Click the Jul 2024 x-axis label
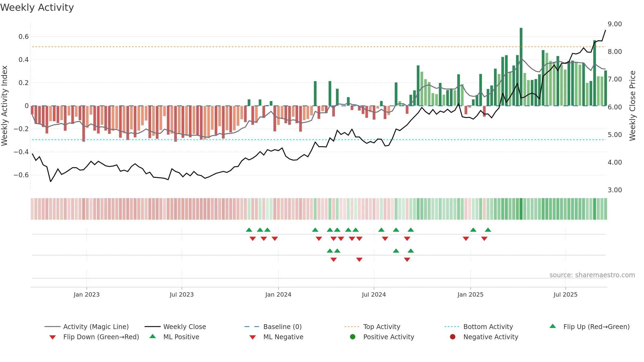This screenshot has height=362, width=644. point(374,294)
